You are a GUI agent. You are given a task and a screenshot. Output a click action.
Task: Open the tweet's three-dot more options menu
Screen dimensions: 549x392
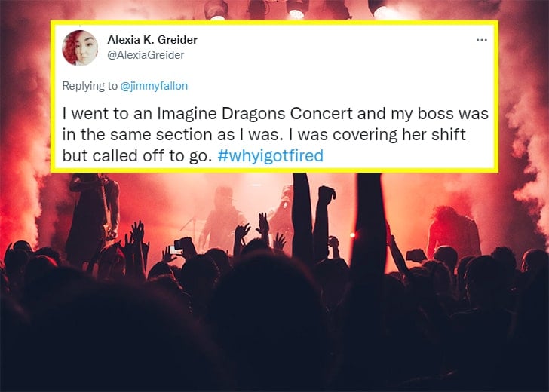pyautogui.click(x=481, y=39)
